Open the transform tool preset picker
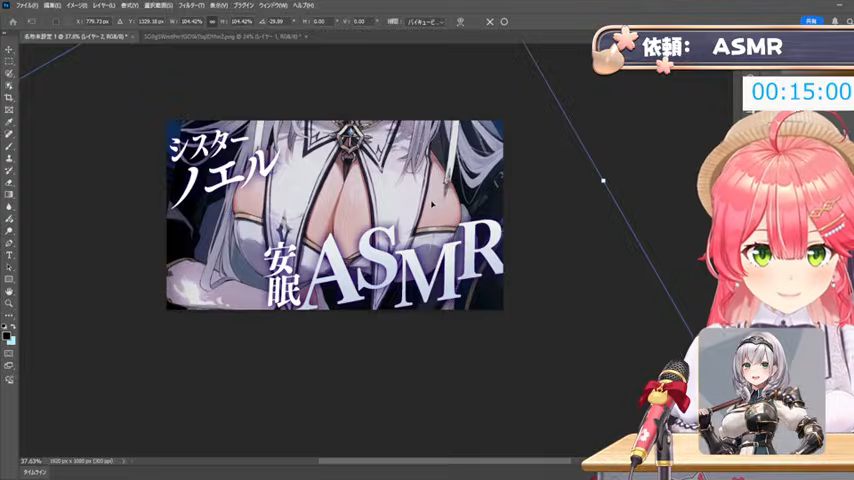 click(32, 22)
